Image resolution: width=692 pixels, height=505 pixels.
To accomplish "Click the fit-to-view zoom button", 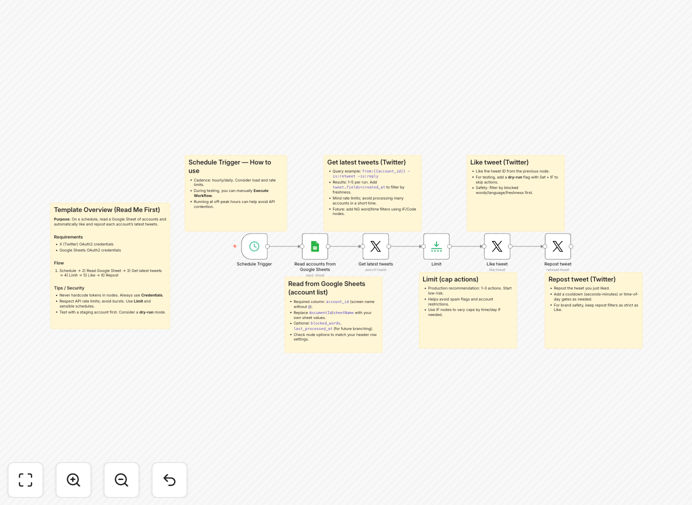I will [x=26, y=480].
